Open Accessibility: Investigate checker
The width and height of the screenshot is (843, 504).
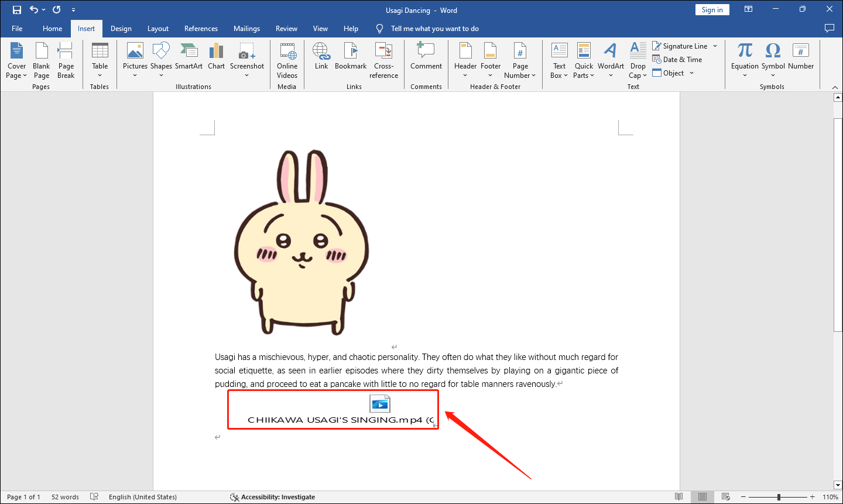click(x=273, y=497)
